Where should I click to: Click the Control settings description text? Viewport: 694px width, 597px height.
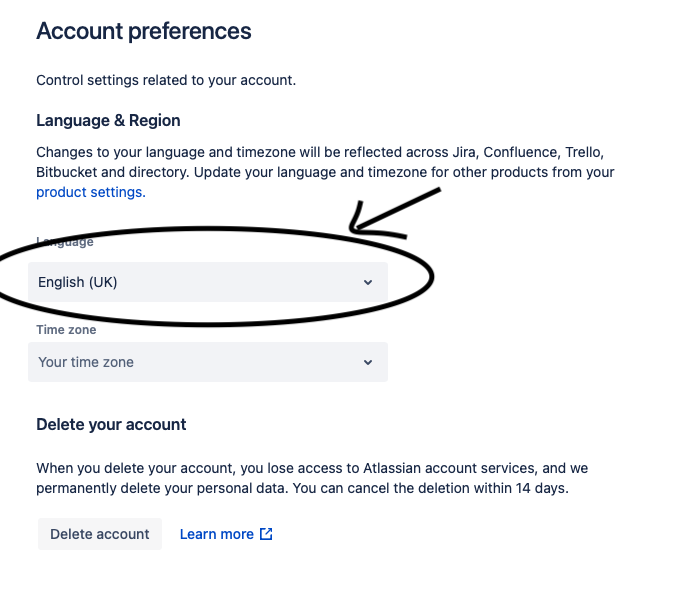[166, 80]
